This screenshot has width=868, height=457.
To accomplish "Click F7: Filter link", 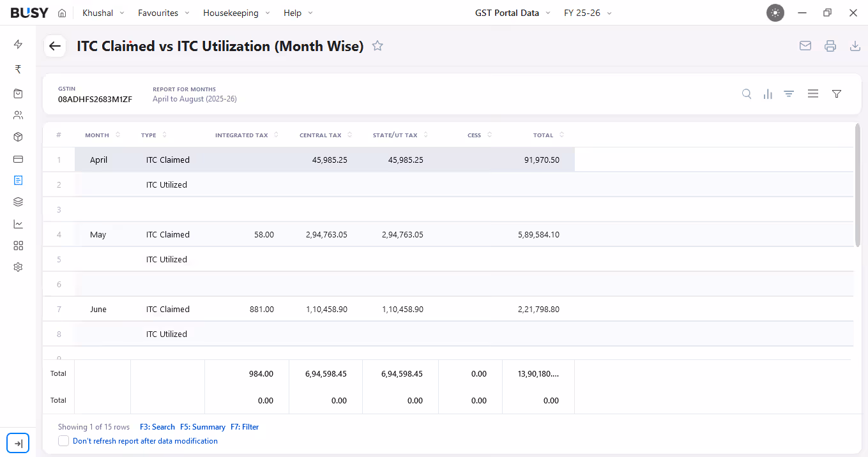I will pos(245,427).
